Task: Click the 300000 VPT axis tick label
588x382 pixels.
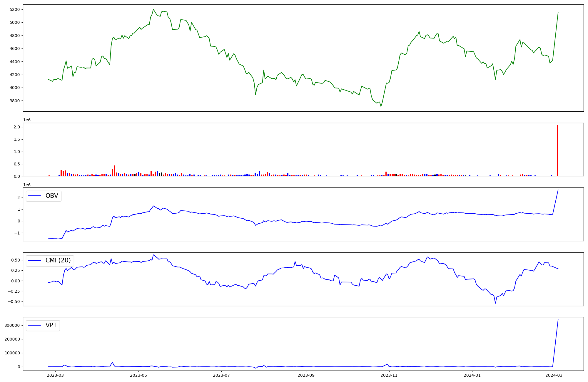Action: (12, 325)
